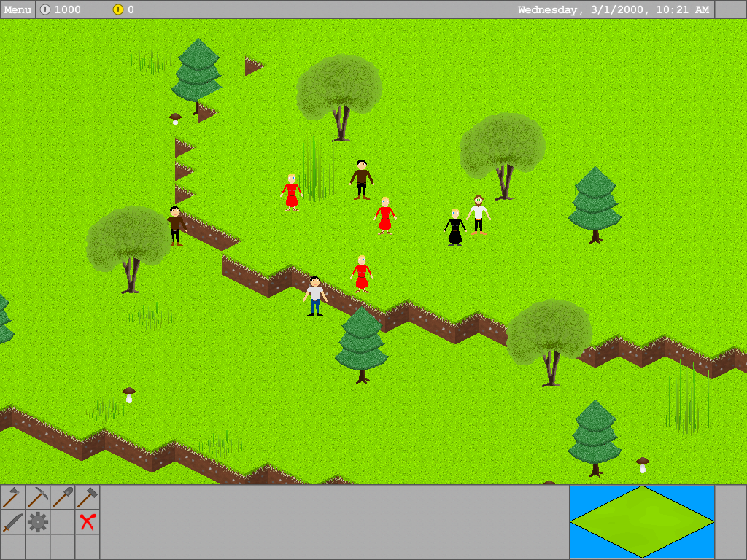Select the sword tool
The height and width of the screenshot is (560, 747).
(12, 522)
